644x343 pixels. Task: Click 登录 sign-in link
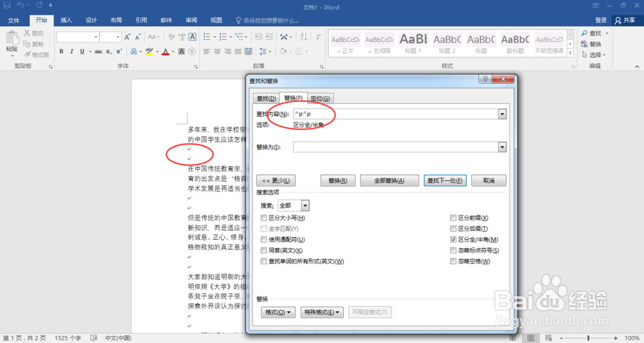pyautogui.click(x=600, y=20)
